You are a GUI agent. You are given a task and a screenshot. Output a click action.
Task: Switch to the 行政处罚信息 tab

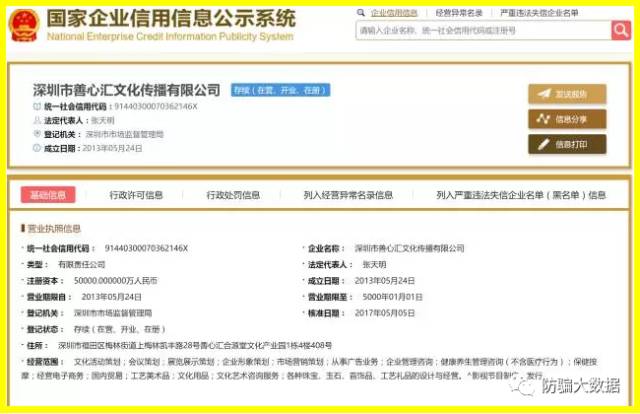[x=233, y=195]
